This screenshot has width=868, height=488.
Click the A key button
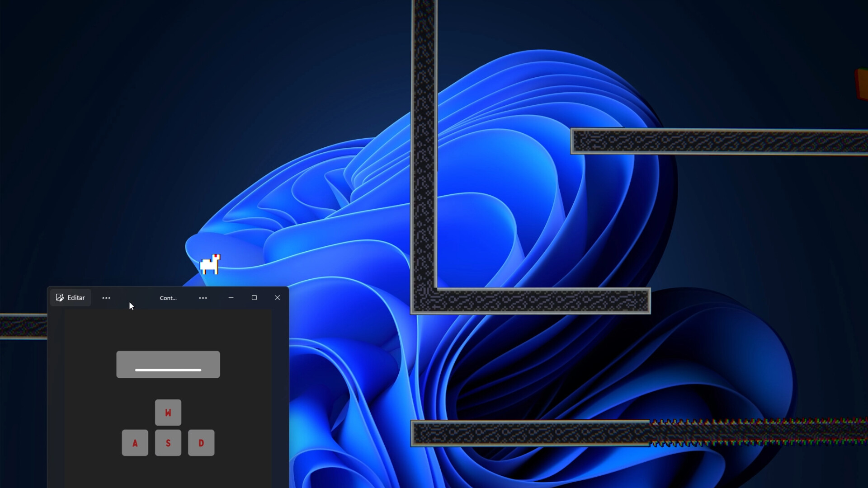tap(135, 443)
